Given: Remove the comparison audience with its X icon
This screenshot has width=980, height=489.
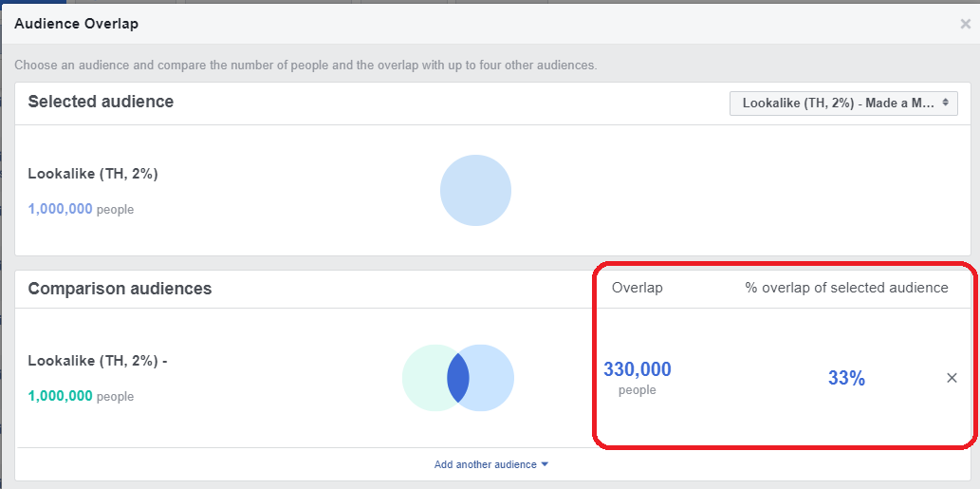Looking at the screenshot, I should (952, 378).
